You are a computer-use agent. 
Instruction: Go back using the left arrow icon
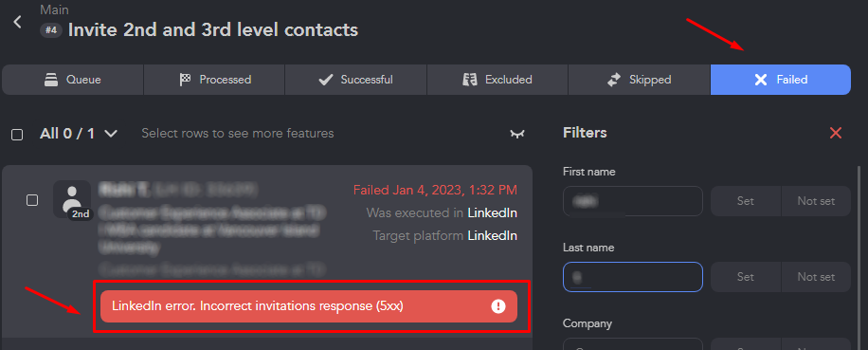pos(18,22)
